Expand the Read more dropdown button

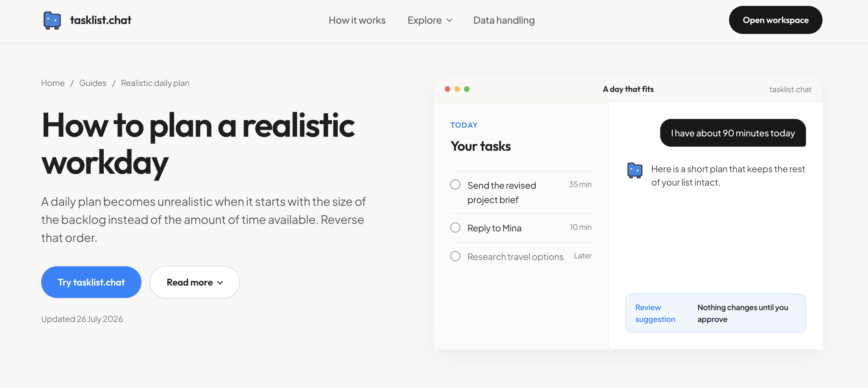(194, 282)
